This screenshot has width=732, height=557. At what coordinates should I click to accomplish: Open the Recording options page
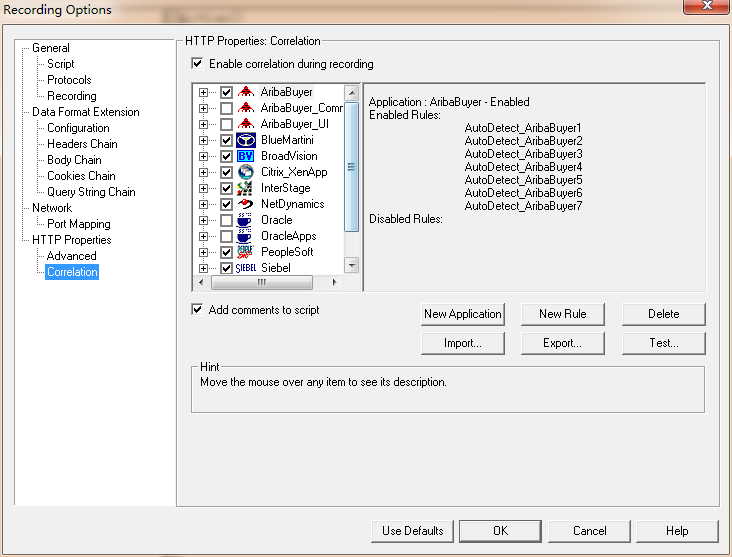click(72, 96)
